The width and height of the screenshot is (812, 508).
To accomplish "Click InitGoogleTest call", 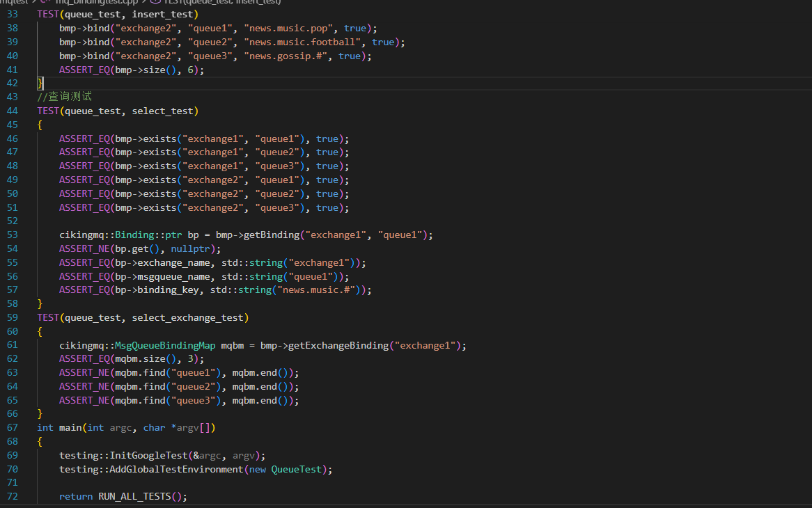I will pyautogui.click(x=148, y=456).
